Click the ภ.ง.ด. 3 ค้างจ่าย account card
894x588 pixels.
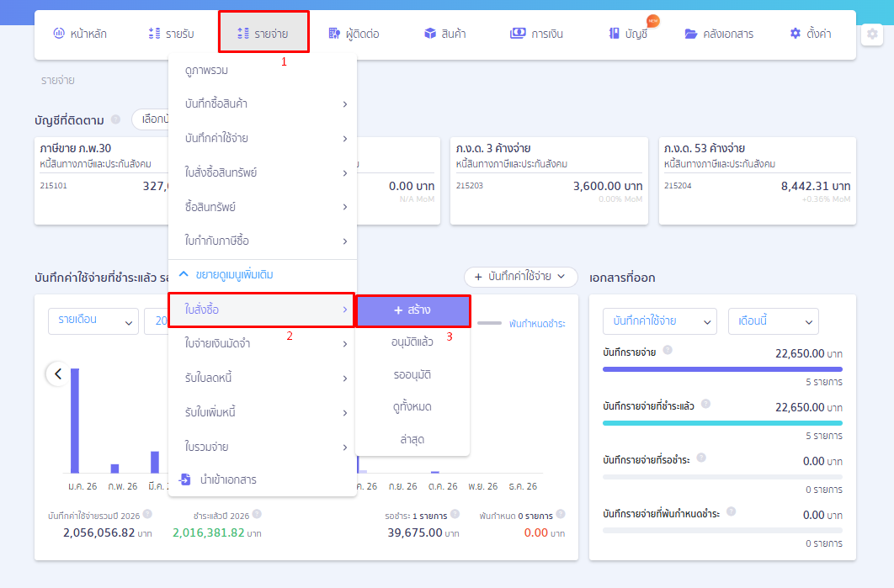pyautogui.click(x=549, y=181)
